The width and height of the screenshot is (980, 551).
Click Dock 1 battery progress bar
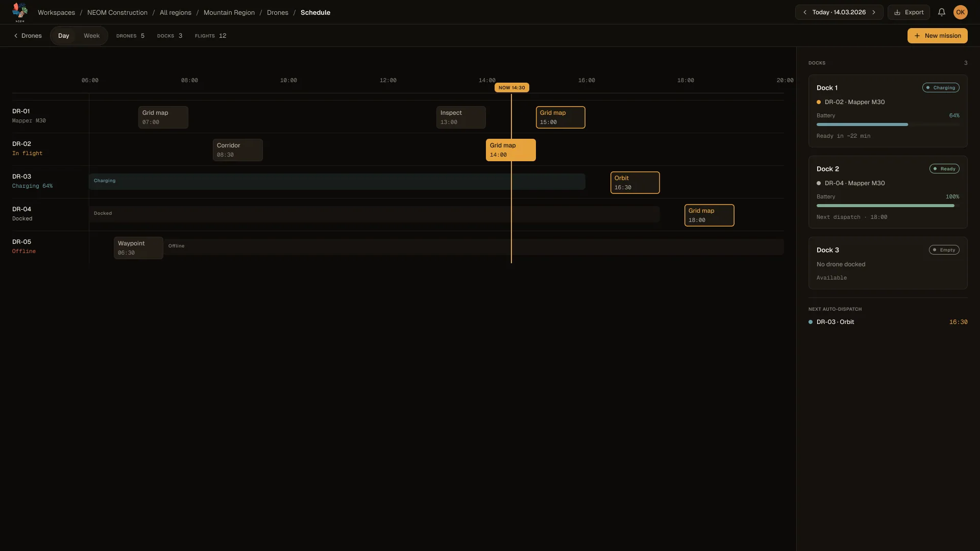coord(888,124)
